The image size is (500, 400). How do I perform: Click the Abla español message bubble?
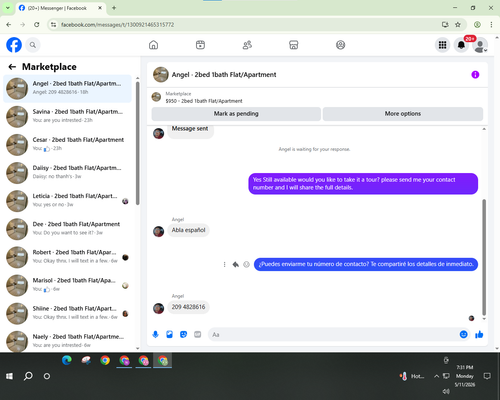(188, 230)
